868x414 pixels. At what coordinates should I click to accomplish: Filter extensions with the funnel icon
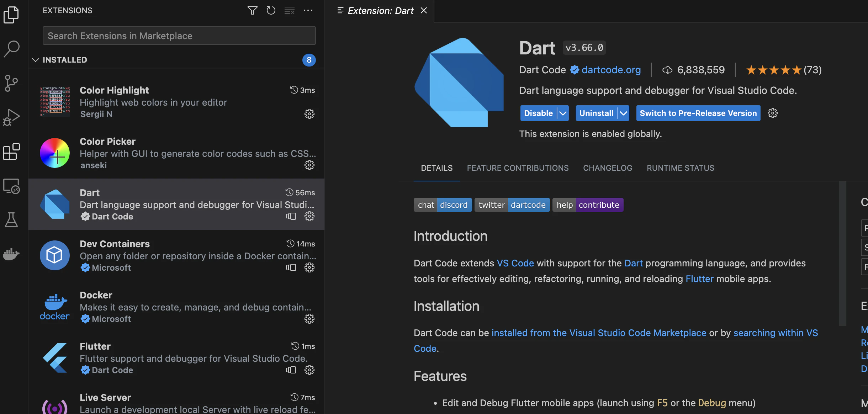coord(253,10)
